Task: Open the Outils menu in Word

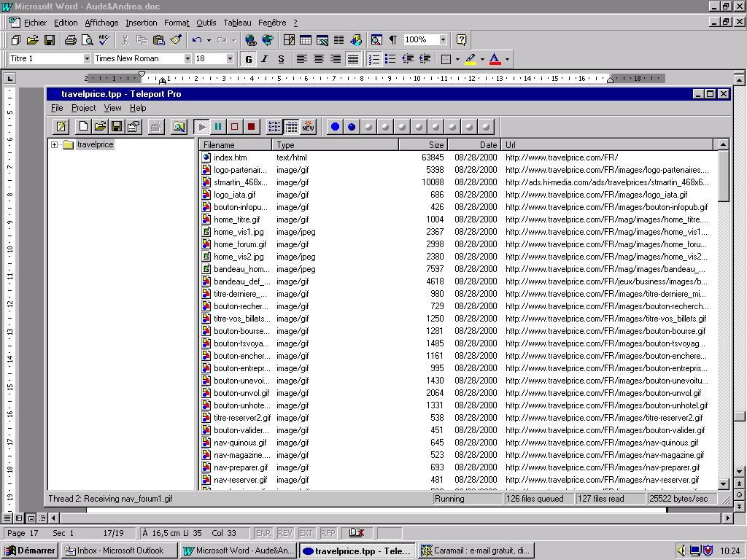Action: point(206,23)
